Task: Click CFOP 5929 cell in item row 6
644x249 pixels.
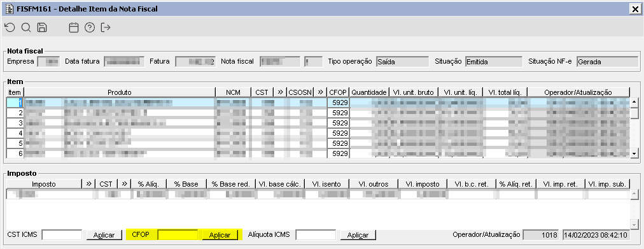Action: pos(339,153)
